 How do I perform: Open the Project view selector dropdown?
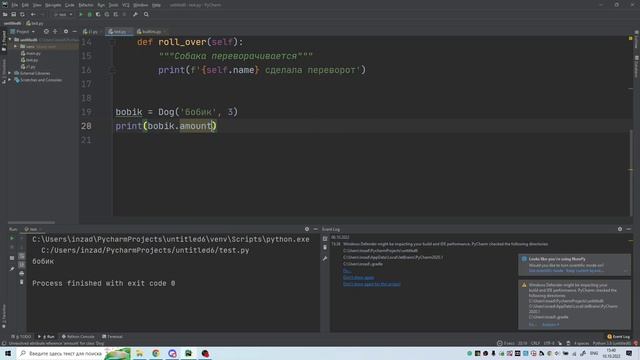click(23, 31)
